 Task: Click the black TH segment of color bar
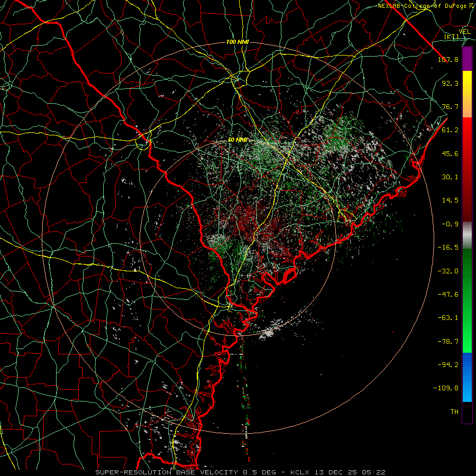(x=467, y=412)
